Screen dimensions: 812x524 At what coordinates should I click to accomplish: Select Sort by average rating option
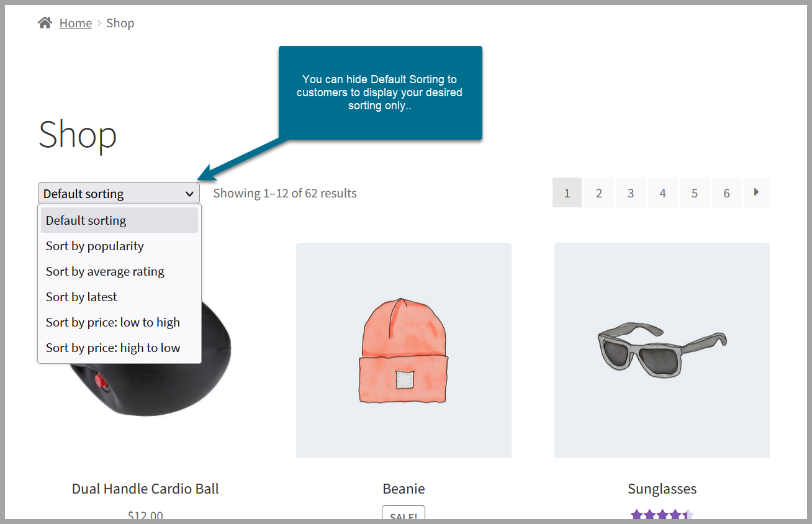pyautogui.click(x=105, y=271)
